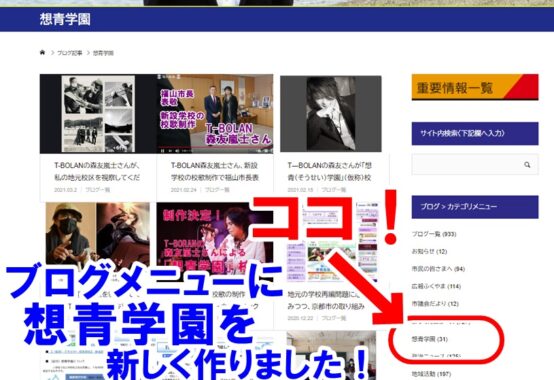Click the site search input field

[475, 165]
